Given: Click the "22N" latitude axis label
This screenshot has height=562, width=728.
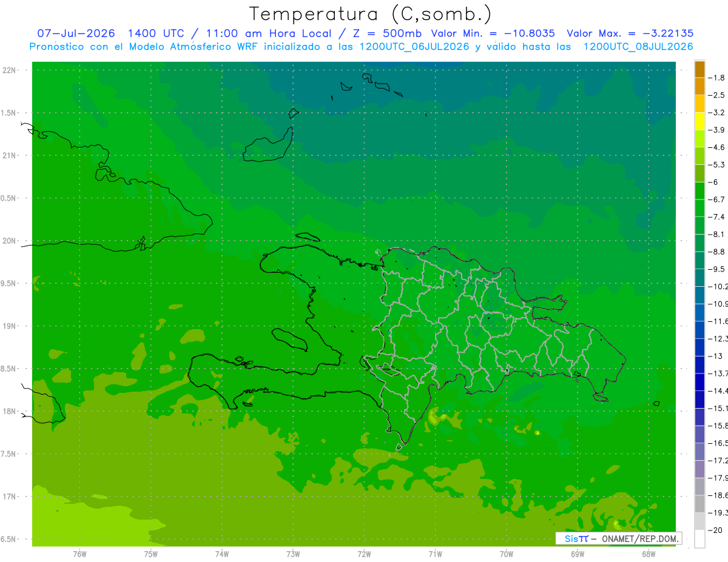Looking at the screenshot, I should click(x=10, y=70).
